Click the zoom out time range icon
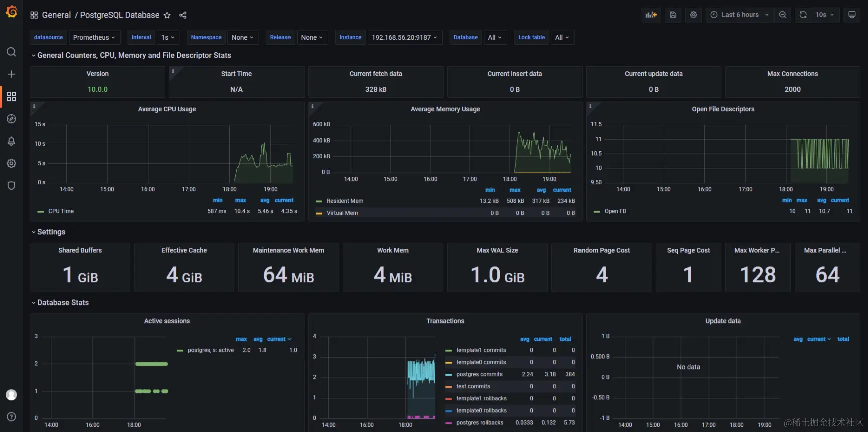Image resolution: width=868 pixels, height=432 pixels. [782, 15]
